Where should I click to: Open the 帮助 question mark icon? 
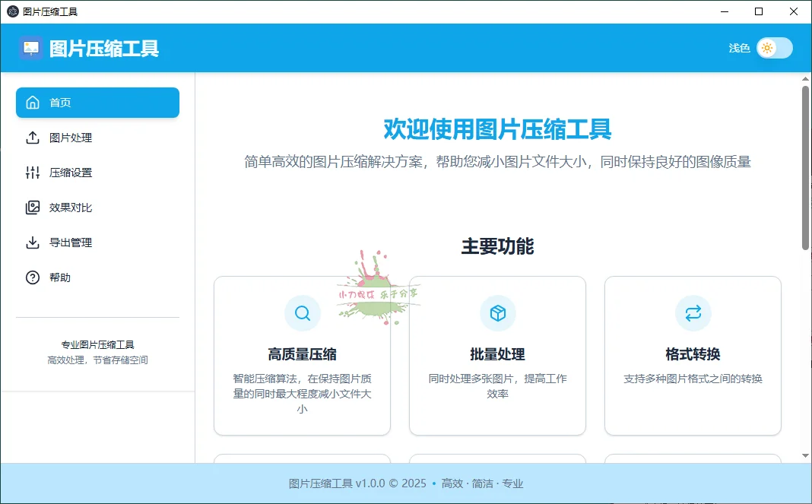(x=32, y=277)
